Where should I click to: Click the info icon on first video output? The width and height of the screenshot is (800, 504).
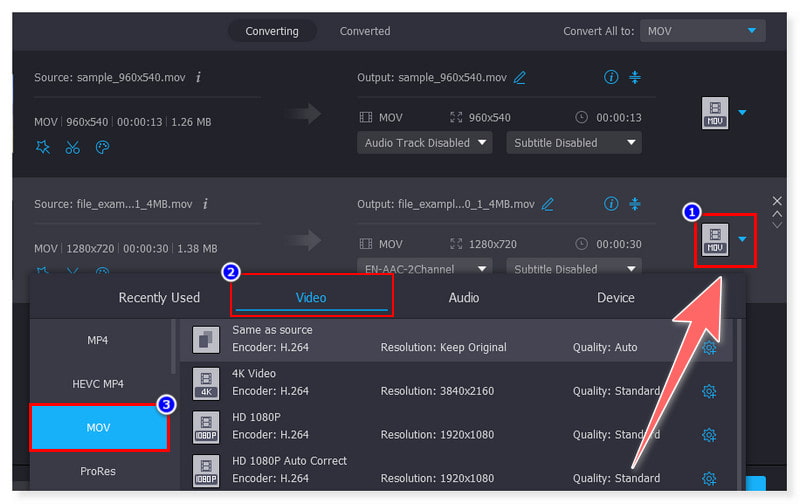[x=611, y=77]
